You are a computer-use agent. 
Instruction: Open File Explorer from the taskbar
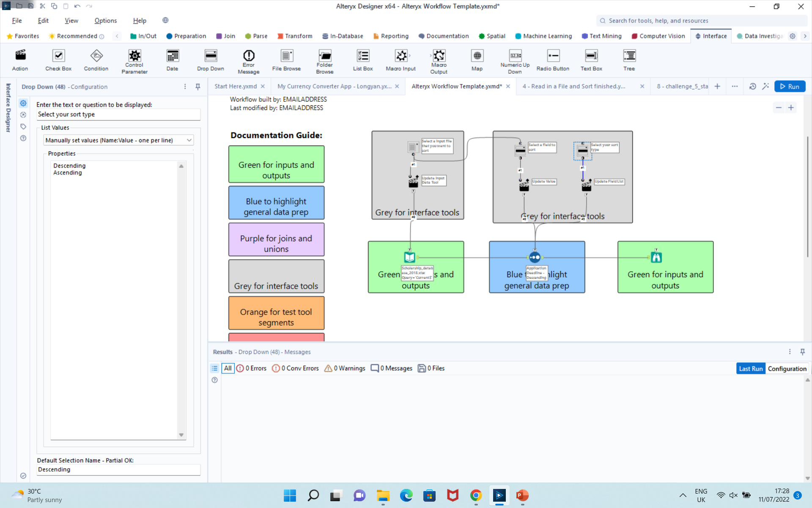click(383, 495)
